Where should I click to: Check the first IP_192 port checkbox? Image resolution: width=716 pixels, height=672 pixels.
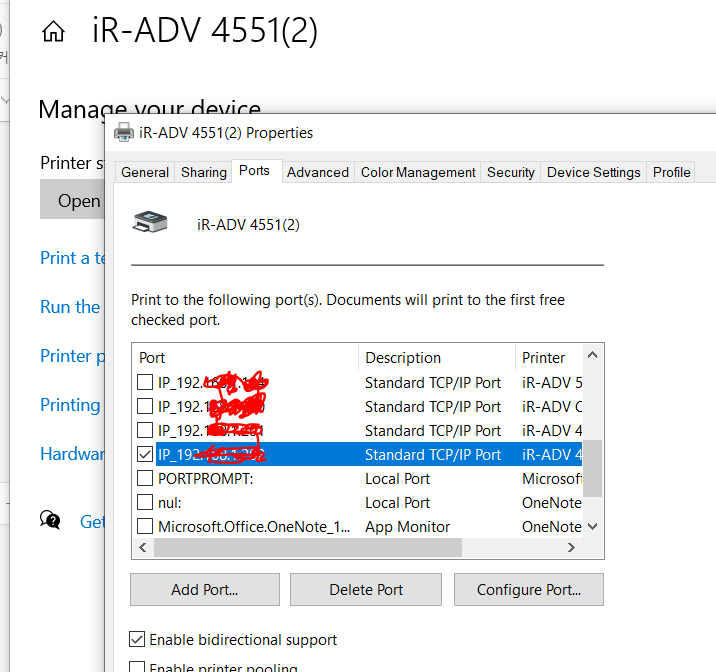(x=145, y=382)
